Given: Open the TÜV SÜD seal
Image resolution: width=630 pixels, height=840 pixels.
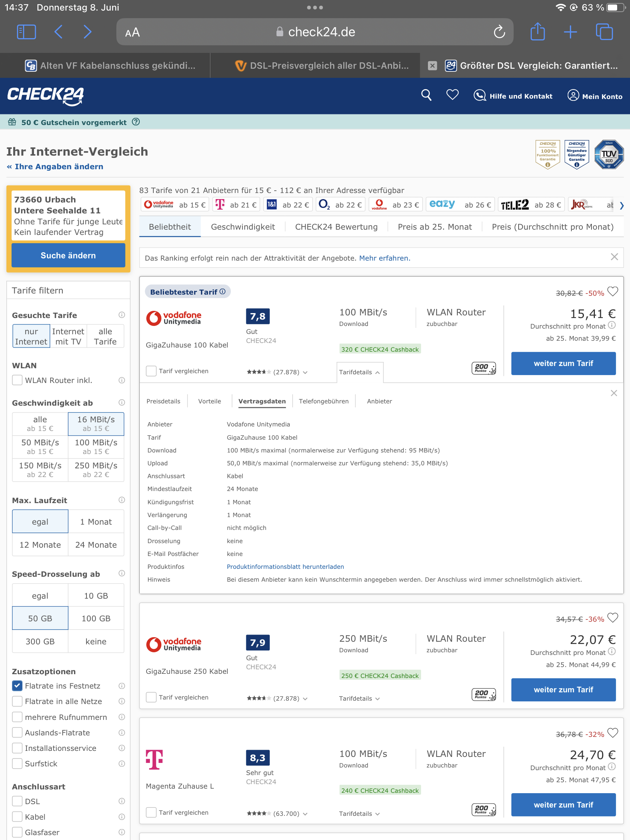Looking at the screenshot, I should (x=609, y=154).
